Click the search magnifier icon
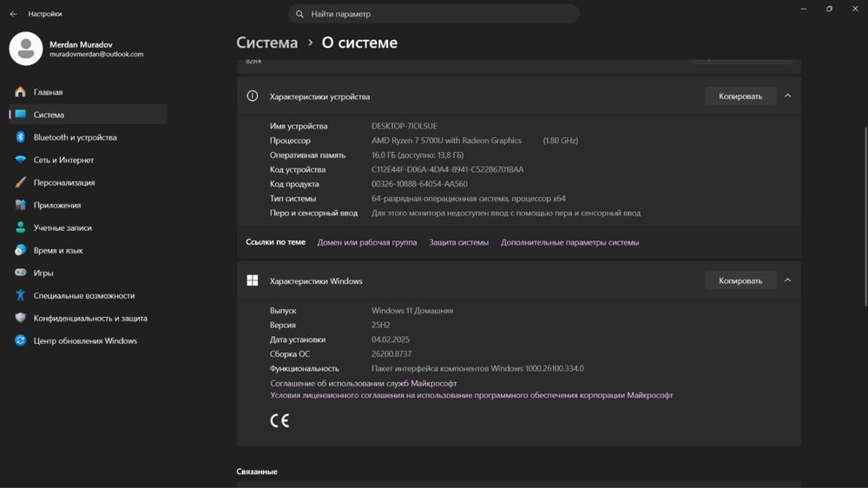 299,14
